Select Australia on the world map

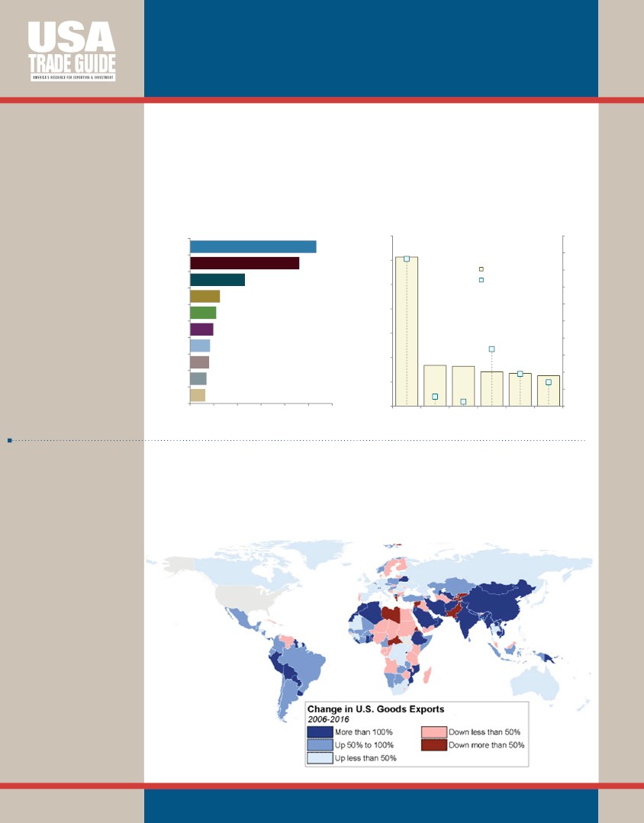coord(535,682)
